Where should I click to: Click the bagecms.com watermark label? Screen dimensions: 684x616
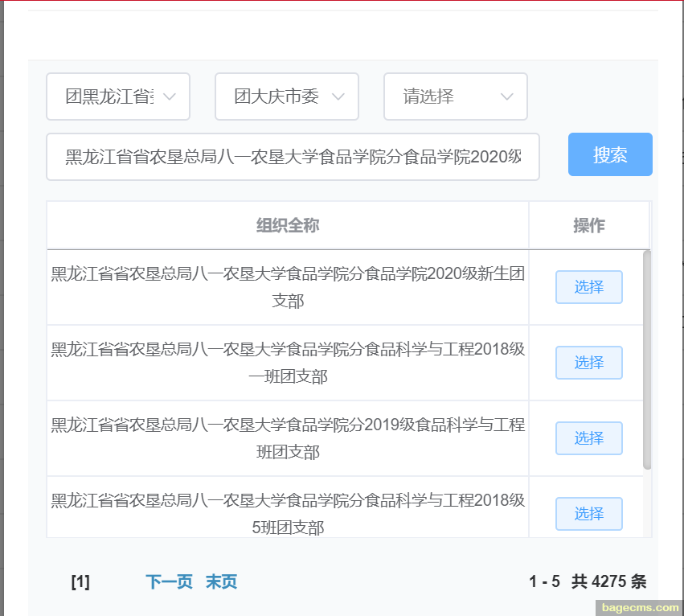point(641,608)
